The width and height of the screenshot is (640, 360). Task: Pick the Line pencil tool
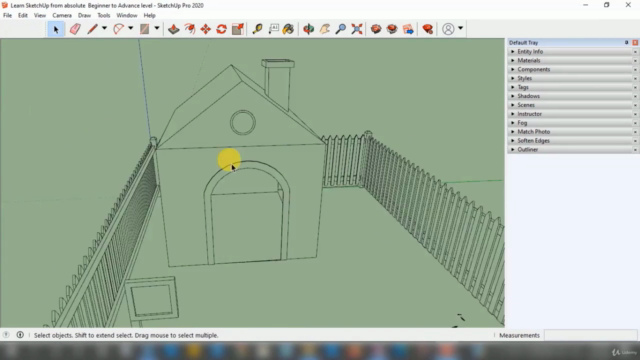tap(92, 29)
